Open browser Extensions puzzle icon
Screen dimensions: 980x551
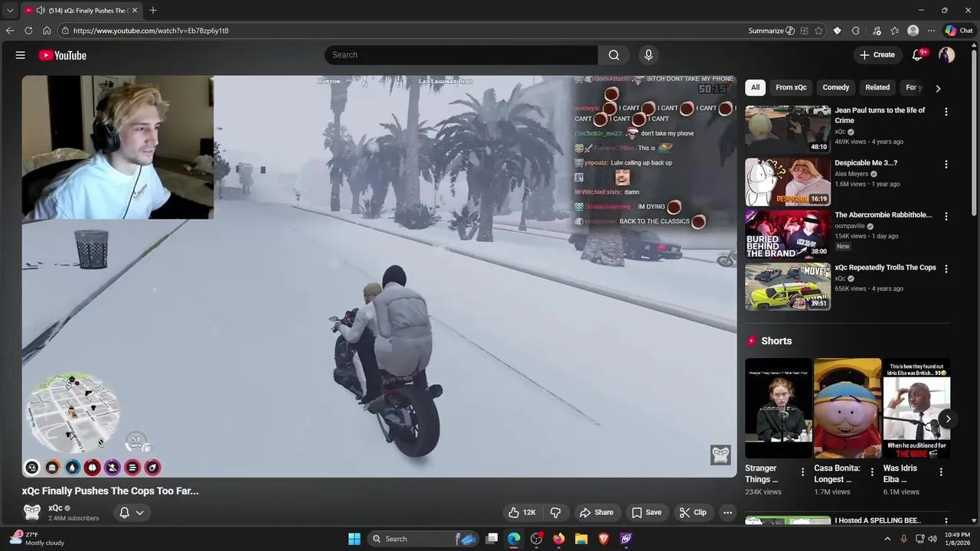click(x=855, y=31)
